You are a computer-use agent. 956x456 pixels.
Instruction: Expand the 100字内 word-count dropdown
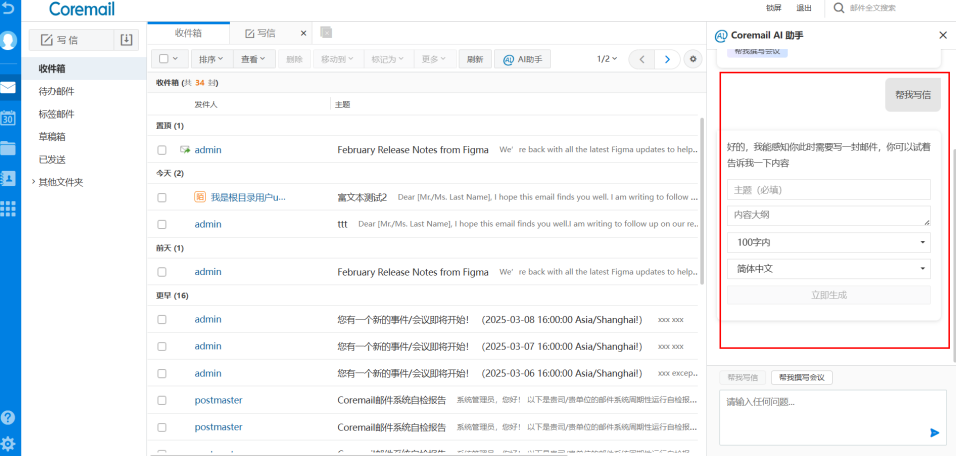pos(828,243)
